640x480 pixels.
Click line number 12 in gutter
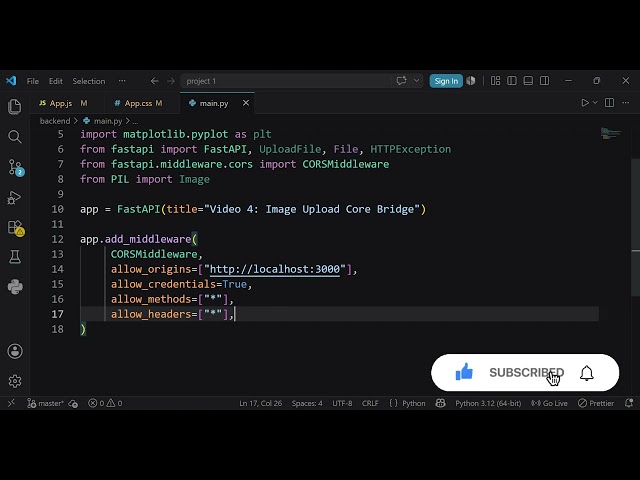[x=58, y=239]
